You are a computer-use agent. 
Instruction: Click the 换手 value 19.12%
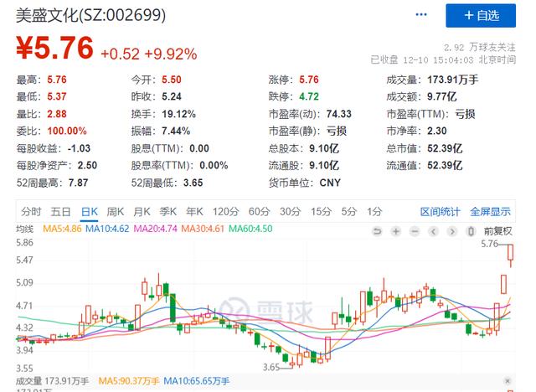point(178,114)
